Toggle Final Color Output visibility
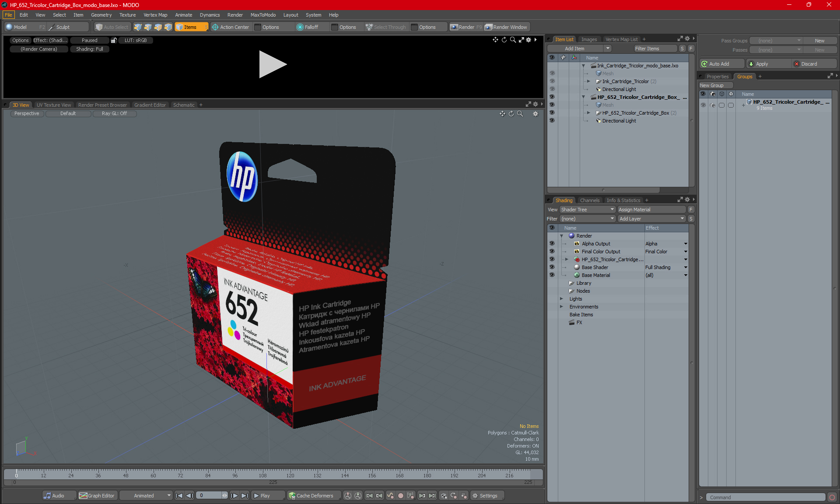The image size is (840, 504). 552,252
